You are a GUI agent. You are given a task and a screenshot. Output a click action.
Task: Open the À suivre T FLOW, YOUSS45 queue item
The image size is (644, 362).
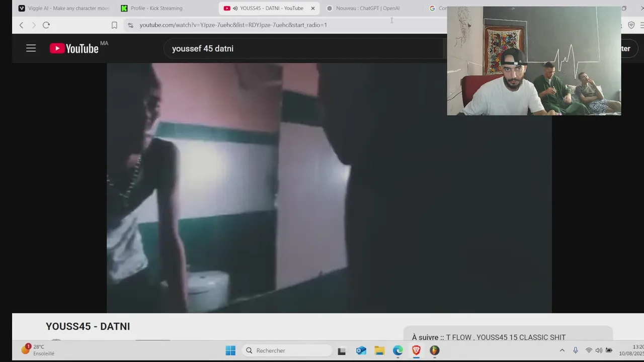pos(508,334)
